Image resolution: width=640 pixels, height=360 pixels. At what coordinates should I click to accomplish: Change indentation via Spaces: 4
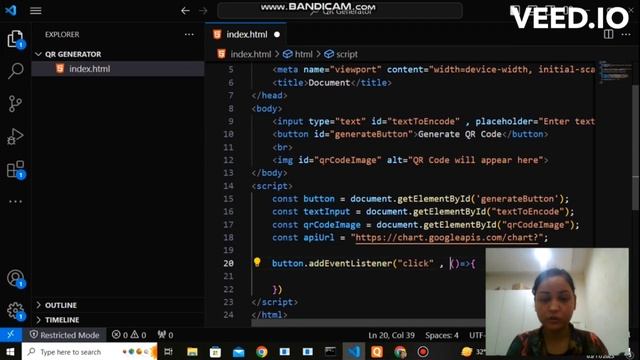pyautogui.click(x=442, y=335)
